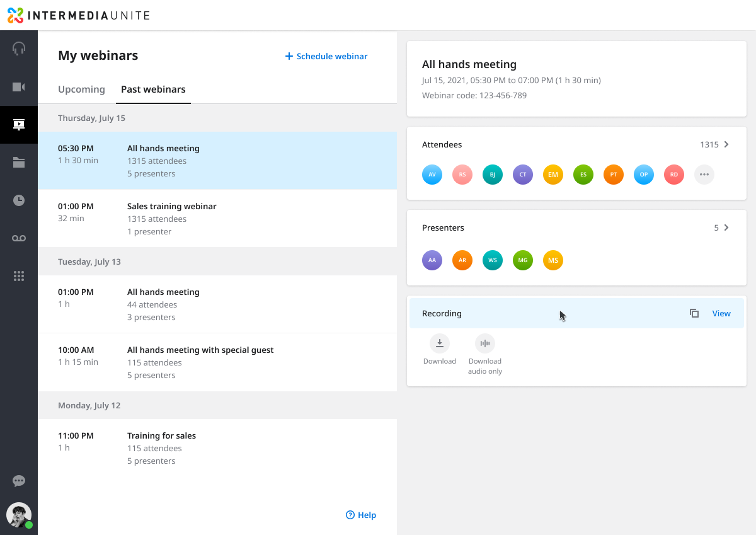This screenshot has width=756, height=535.
Task: Show more attendees via ellipsis button
Action: [x=704, y=175]
